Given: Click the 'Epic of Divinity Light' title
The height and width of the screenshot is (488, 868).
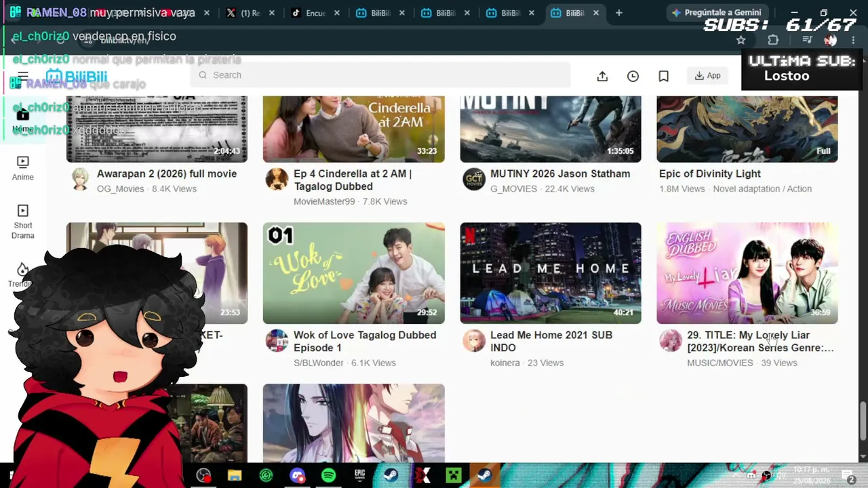Looking at the screenshot, I should click(x=710, y=174).
